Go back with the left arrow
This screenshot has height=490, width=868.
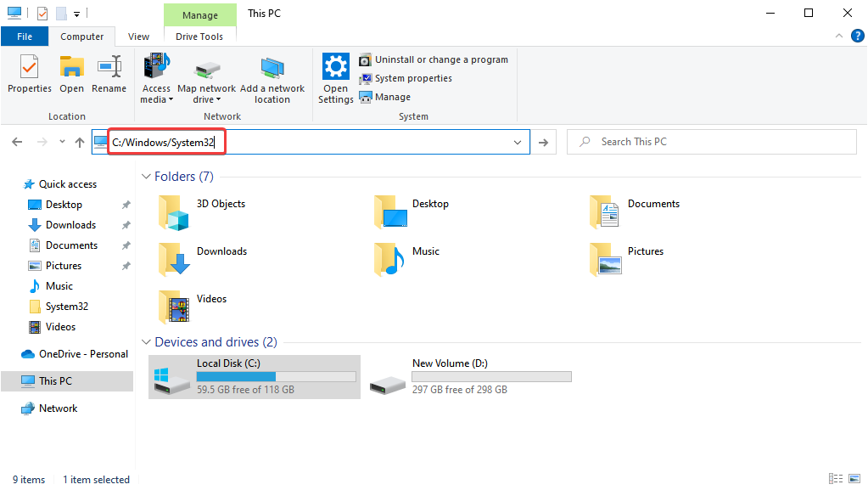pyautogui.click(x=17, y=143)
